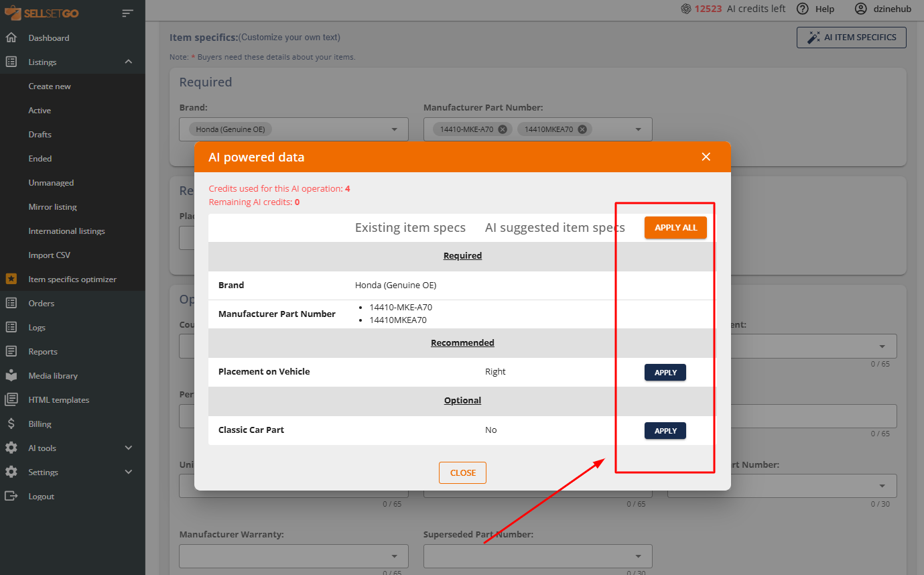The width and height of the screenshot is (924, 575).
Task: Expand the Settings submenu chevron
Action: [x=129, y=472]
